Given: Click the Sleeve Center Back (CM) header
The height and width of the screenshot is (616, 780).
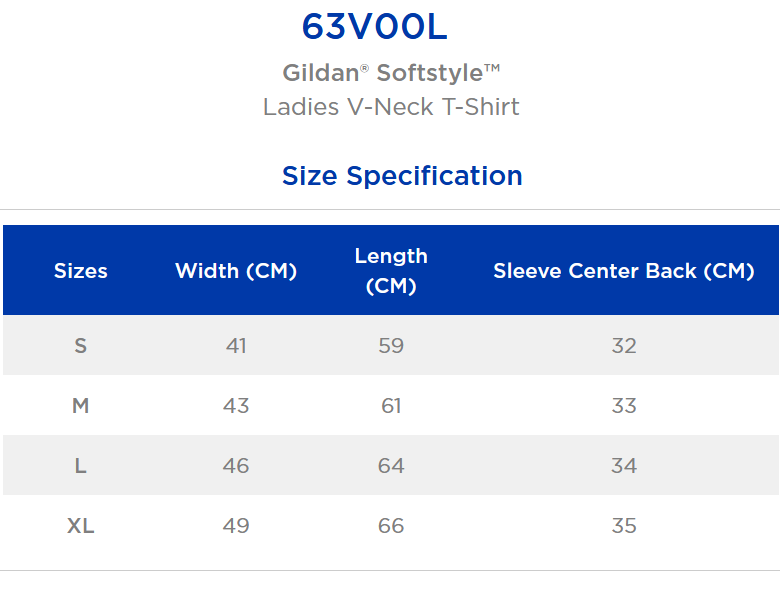Looking at the screenshot, I should click(x=624, y=271).
